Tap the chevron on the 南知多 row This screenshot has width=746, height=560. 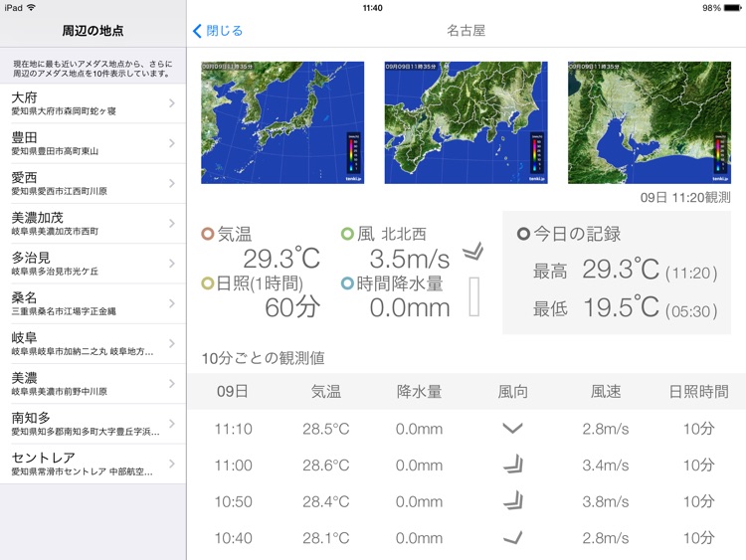pyautogui.click(x=172, y=424)
